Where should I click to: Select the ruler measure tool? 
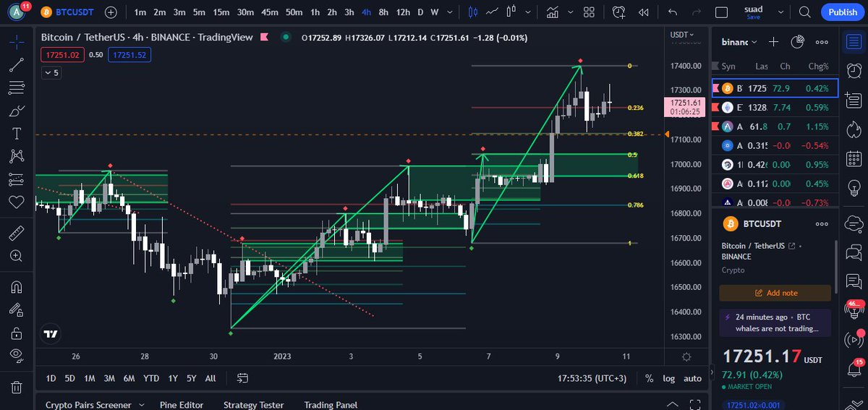pos(17,234)
